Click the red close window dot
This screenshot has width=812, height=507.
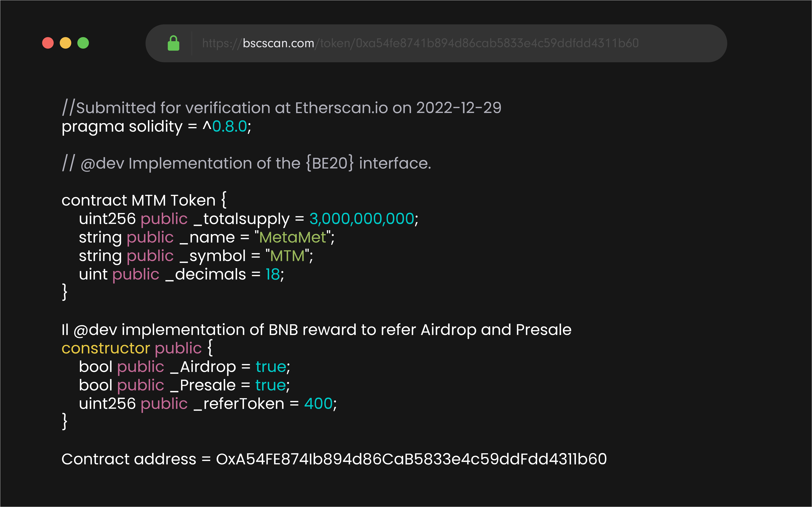48,43
